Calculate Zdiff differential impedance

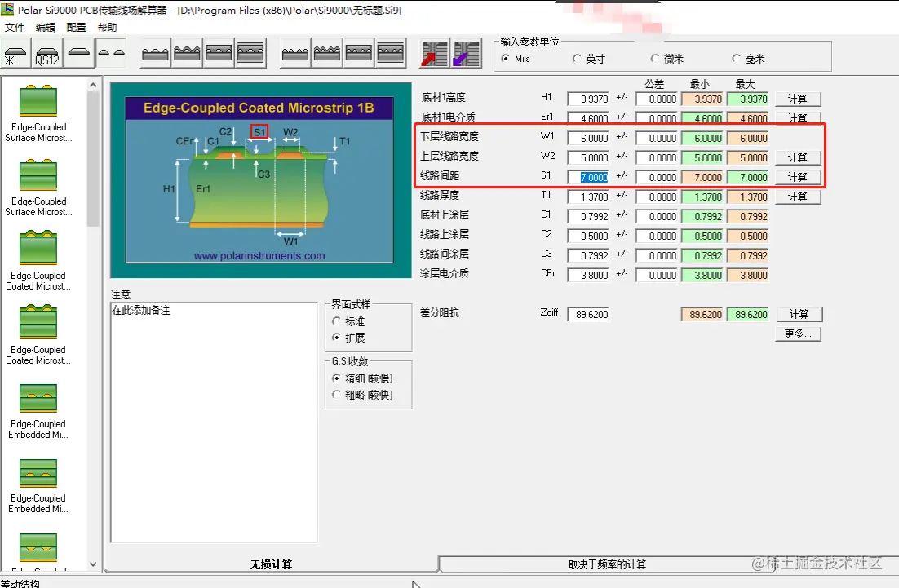(799, 314)
